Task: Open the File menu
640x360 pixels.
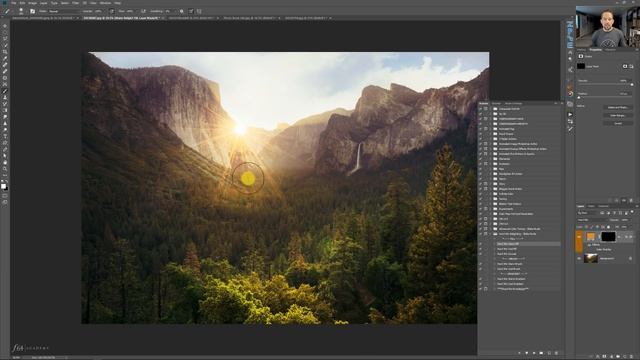Action: [x=13, y=3]
